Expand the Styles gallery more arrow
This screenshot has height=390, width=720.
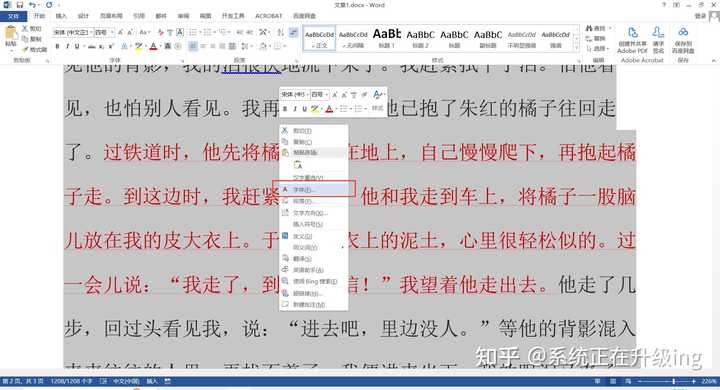coord(577,49)
